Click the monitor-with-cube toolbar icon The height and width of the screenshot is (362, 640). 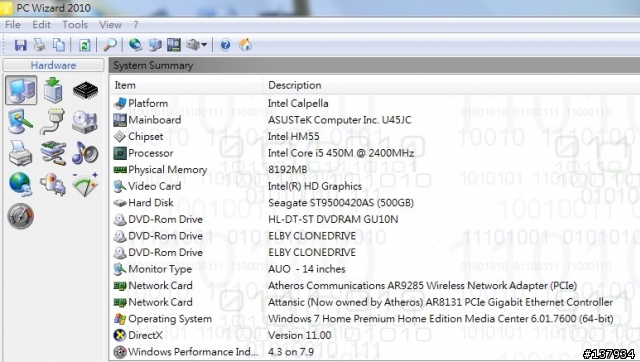[x=155, y=45]
